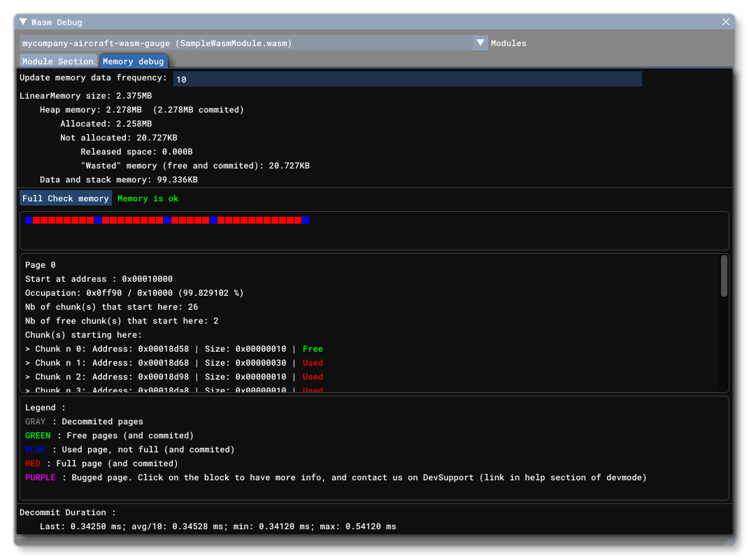Open the SampleWasmModule modules dropdown

click(245, 43)
